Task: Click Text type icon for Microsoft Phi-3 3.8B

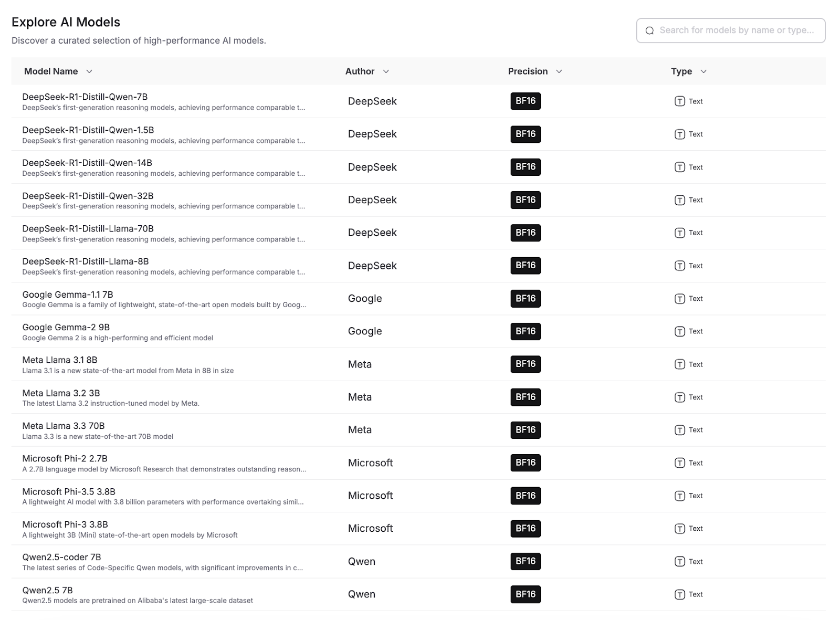Action: point(679,529)
